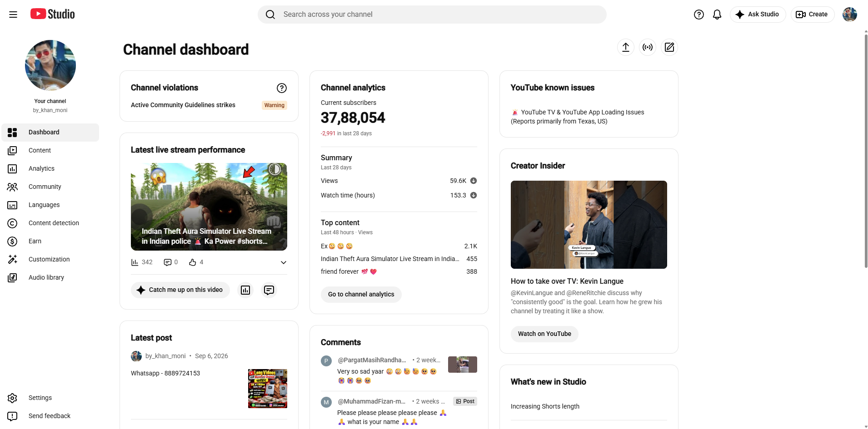Click the Warning badge

coord(274,105)
